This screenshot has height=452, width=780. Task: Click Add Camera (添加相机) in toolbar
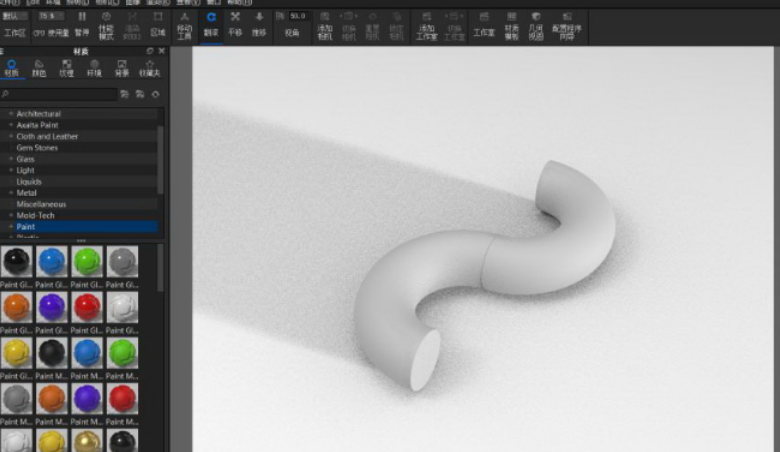(x=322, y=23)
